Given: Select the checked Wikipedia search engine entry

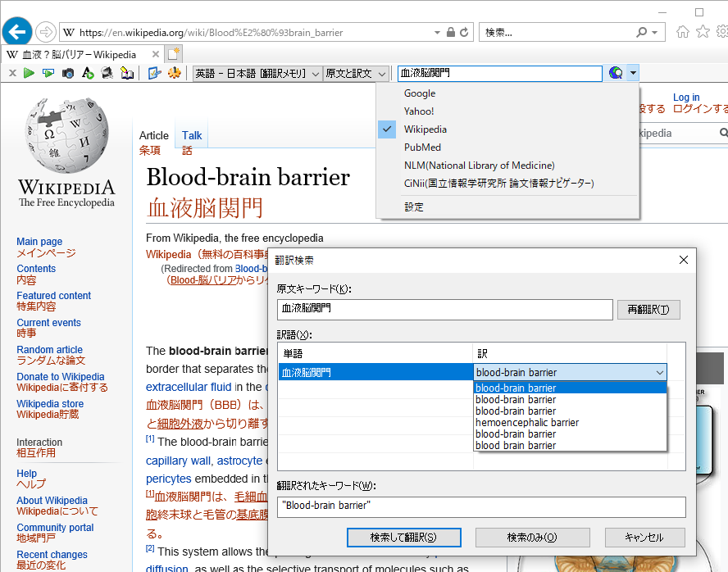Looking at the screenshot, I should tap(425, 129).
